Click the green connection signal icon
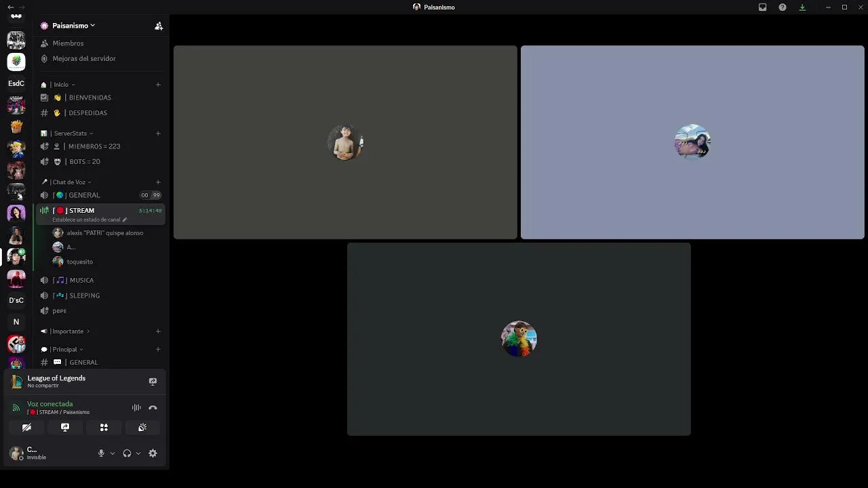The image size is (868, 488). 16,408
